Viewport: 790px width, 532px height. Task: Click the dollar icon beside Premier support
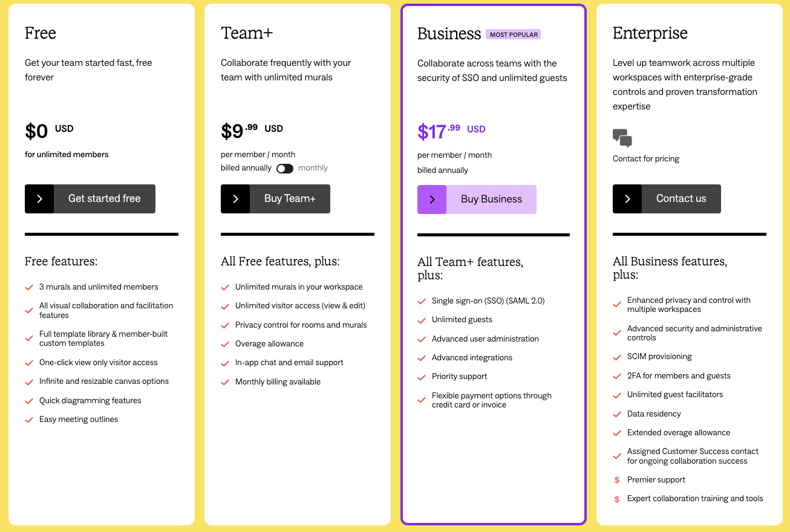tap(617, 480)
